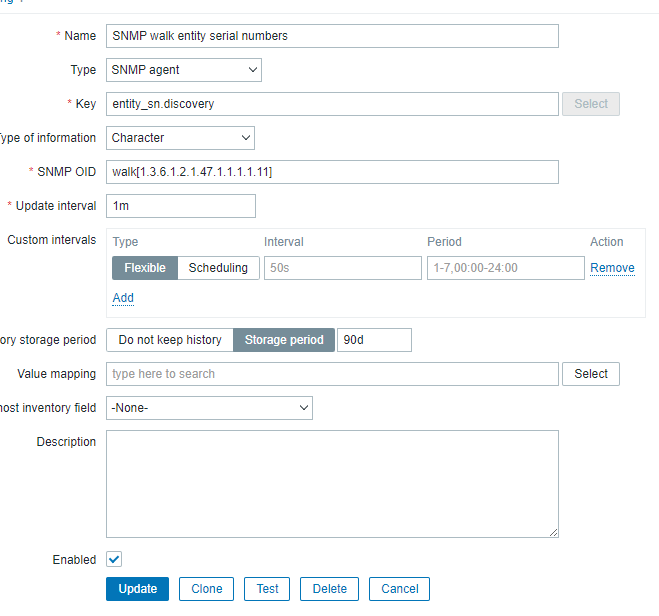Expand Type of information Character dropdown
The image size is (659, 616).
click(181, 138)
